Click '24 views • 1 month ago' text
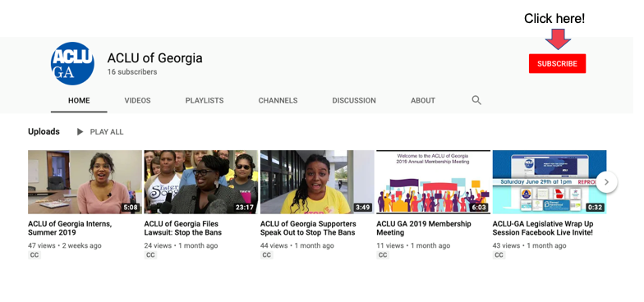 tap(181, 245)
